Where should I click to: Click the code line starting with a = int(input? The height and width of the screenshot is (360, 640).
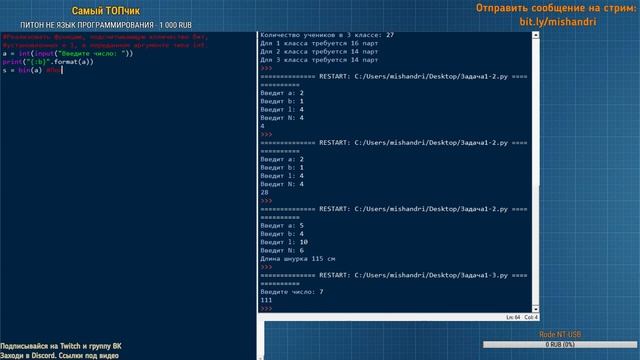click(x=68, y=53)
